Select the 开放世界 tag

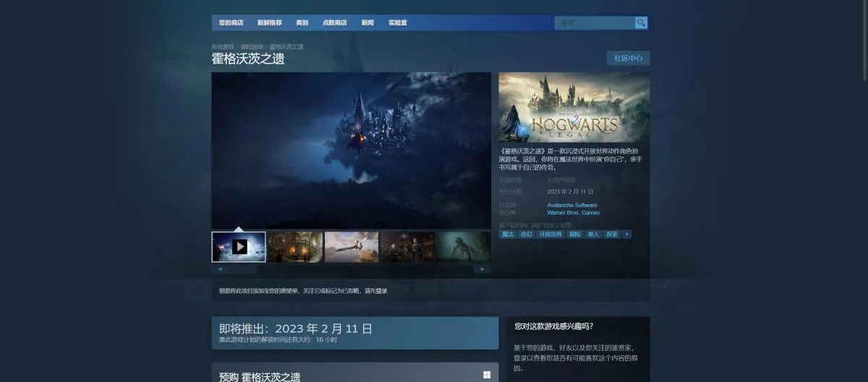tap(550, 234)
